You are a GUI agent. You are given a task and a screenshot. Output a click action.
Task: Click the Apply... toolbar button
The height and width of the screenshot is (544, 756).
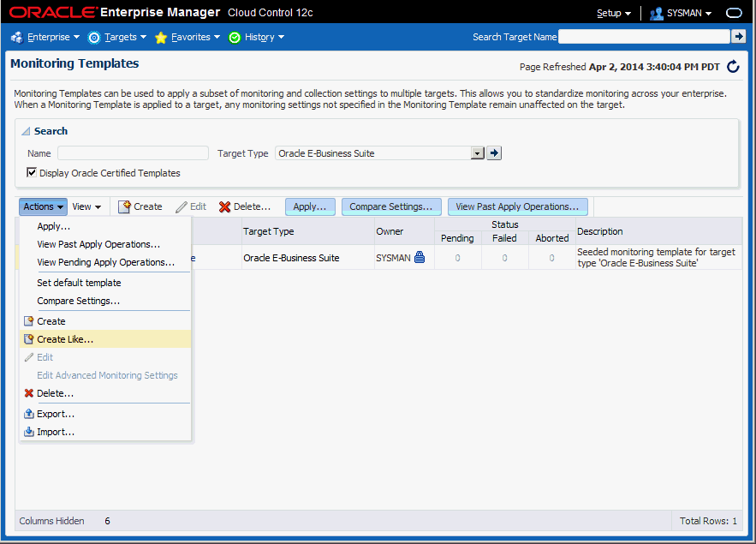[x=310, y=206]
